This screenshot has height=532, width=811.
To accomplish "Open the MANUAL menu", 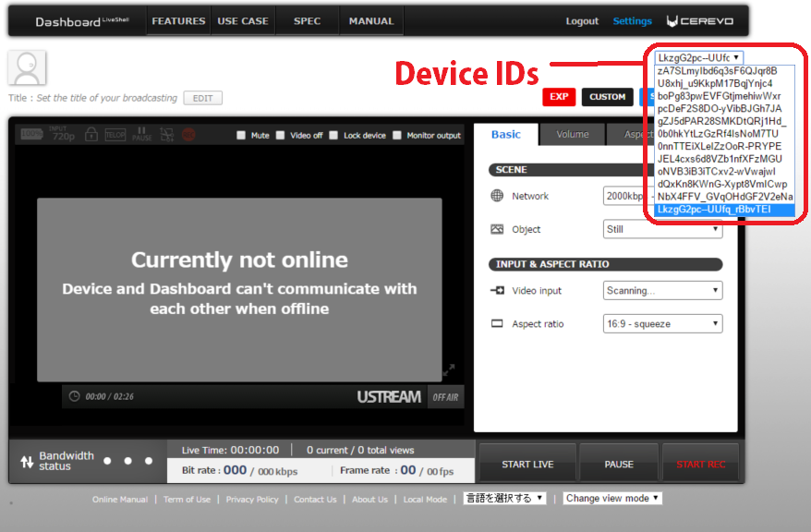I will [371, 21].
